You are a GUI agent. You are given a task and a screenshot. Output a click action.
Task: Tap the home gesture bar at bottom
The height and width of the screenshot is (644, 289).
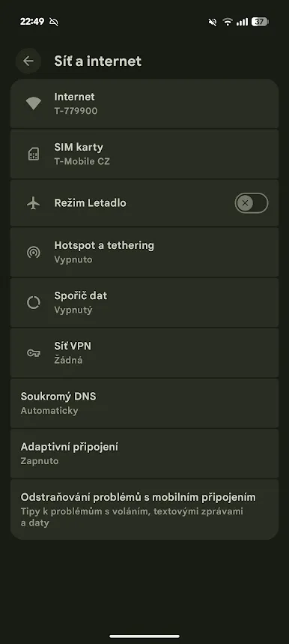click(x=144, y=637)
